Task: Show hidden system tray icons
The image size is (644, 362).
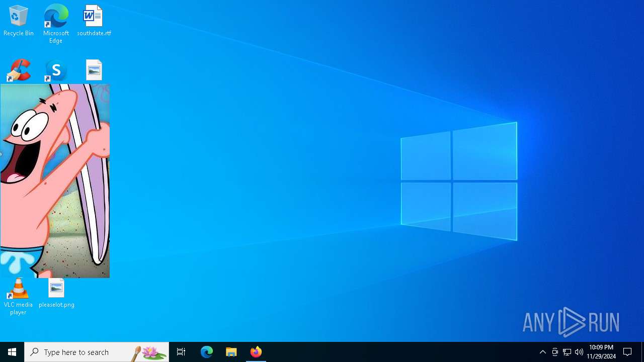Action: [543, 352]
